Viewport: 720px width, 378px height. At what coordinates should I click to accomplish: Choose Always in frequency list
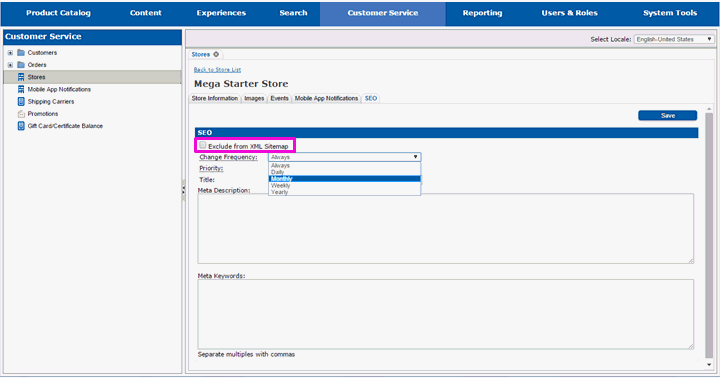tap(344, 165)
